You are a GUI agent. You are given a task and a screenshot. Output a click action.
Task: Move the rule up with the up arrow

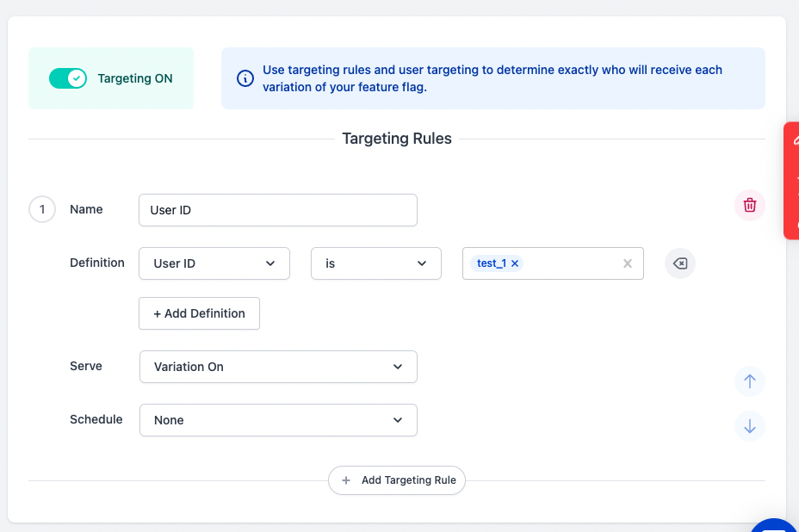[749, 381]
